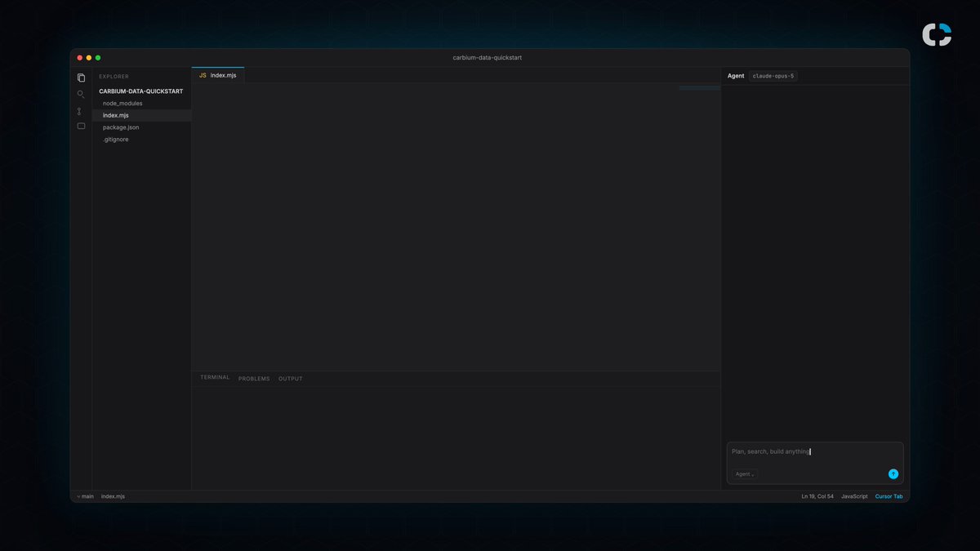Screen dimensions: 980x551
Task: Open the claude-opus-5 model selector
Action: 773,76
